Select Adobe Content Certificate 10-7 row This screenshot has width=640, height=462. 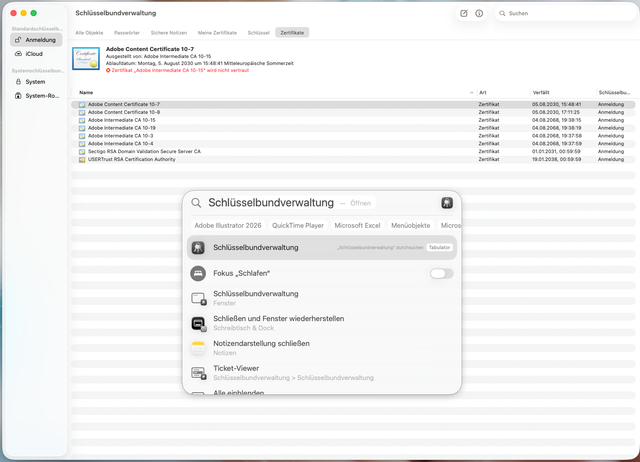point(353,104)
